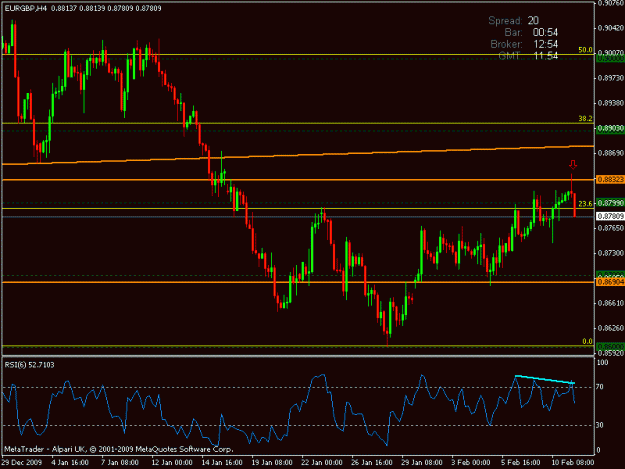This screenshot has height=469, width=625.
Task: Click the 0.90420 price scale value
Action: 611,28
